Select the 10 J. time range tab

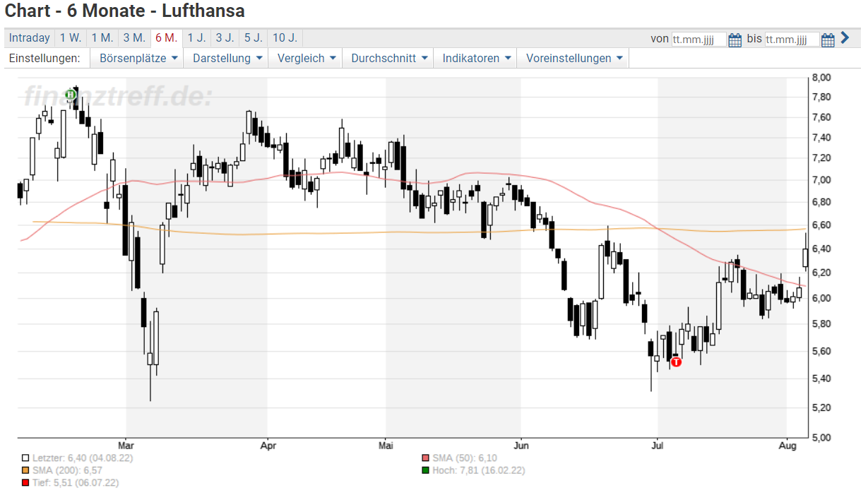[285, 38]
